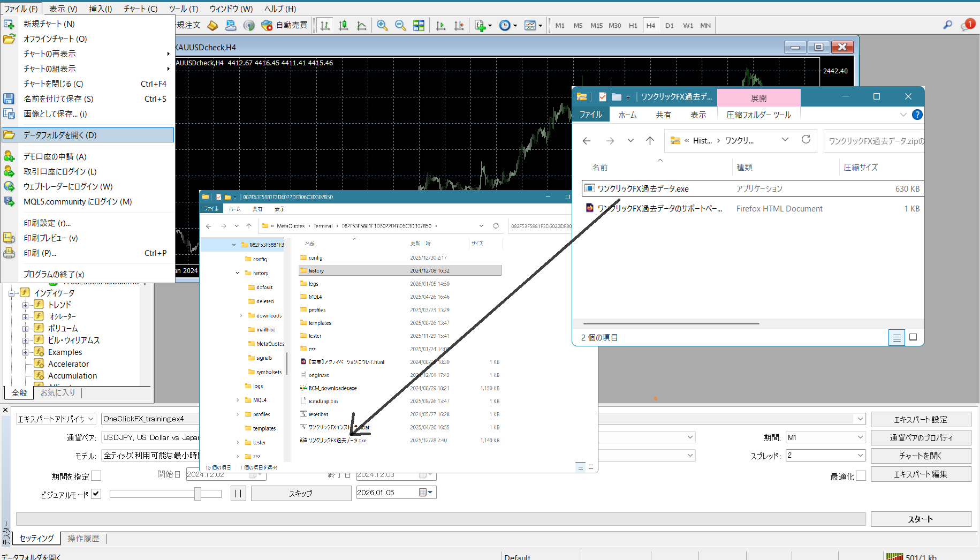Click the エキスパート設定 button
The height and width of the screenshot is (560, 980).
pyautogui.click(x=920, y=419)
